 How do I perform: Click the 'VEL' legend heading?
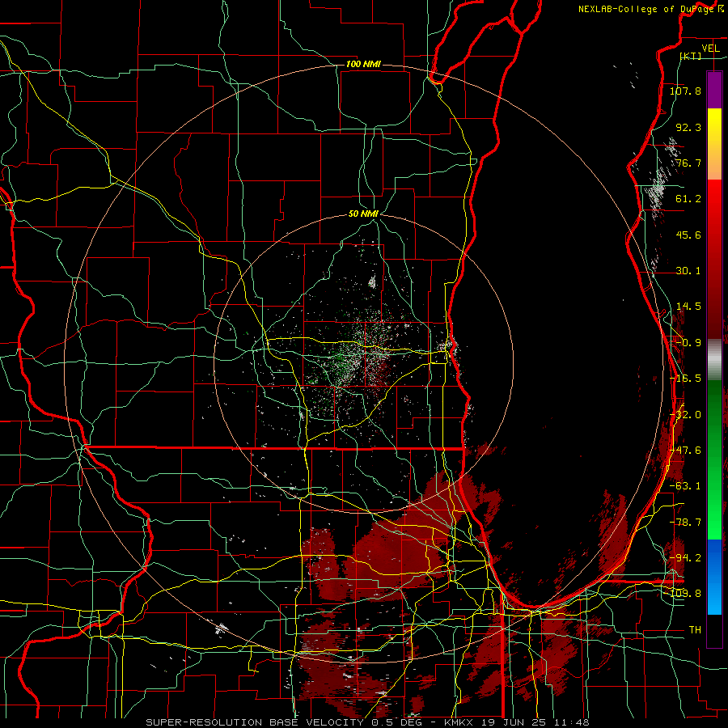(x=710, y=49)
